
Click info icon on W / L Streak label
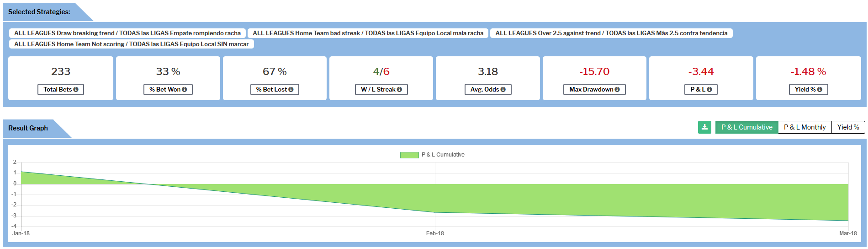(x=400, y=90)
